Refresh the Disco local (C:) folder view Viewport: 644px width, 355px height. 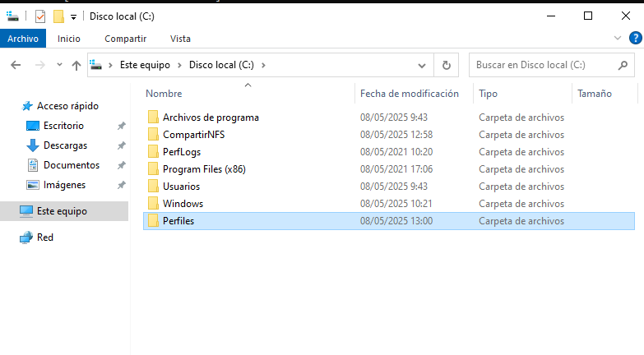coord(446,65)
